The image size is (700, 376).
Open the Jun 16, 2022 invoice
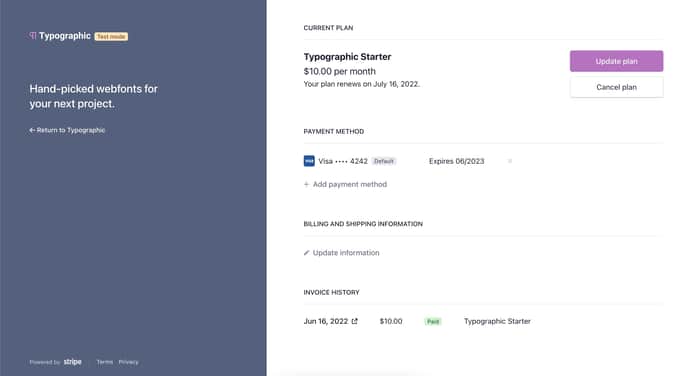click(330, 321)
